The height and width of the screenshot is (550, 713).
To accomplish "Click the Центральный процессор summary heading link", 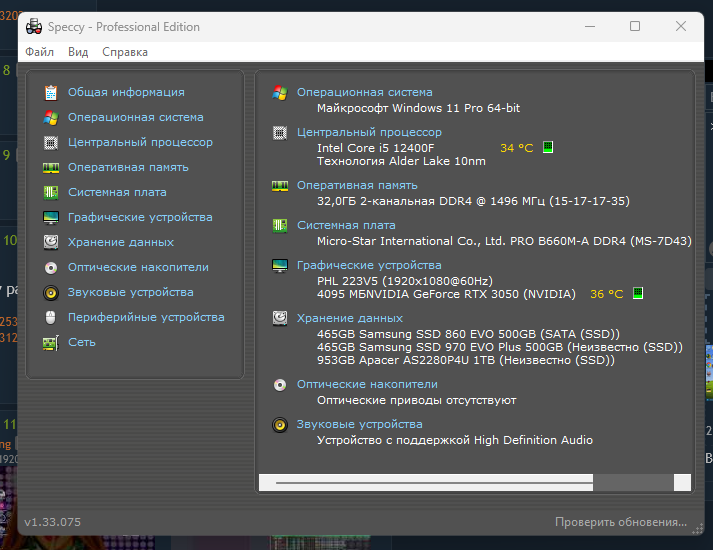I will 369,132.
